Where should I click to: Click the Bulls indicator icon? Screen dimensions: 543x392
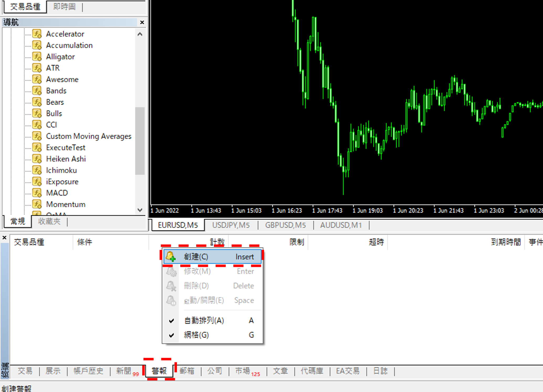(x=37, y=113)
